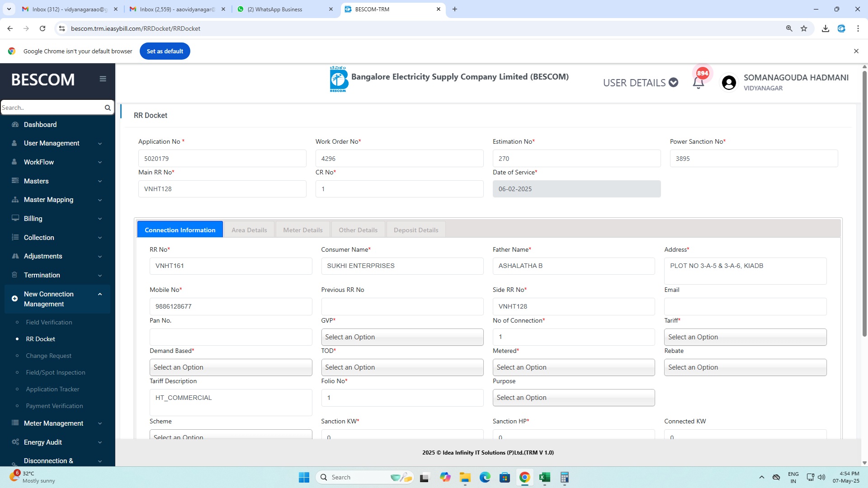Open File Explorer from the taskbar
The height and width of the screenshot is (488, 868).
(465, 477)
